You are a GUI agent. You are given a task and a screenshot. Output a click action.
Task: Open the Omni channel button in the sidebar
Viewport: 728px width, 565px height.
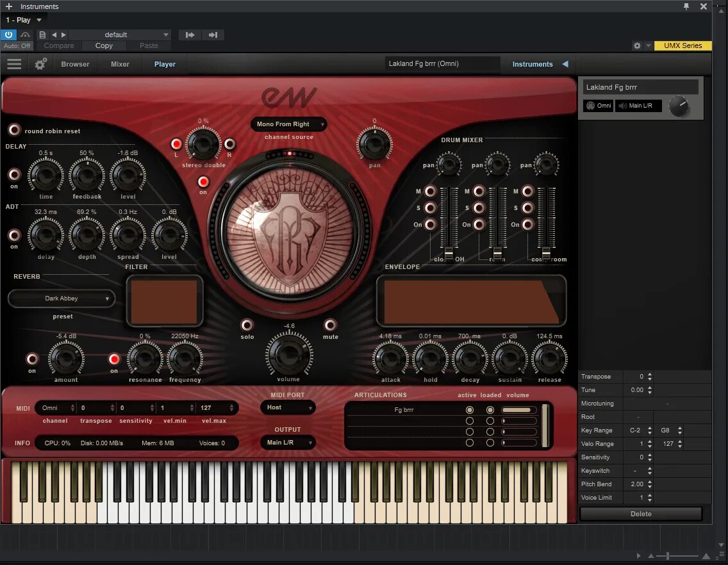pyautogui.click(x=599, y=106)
